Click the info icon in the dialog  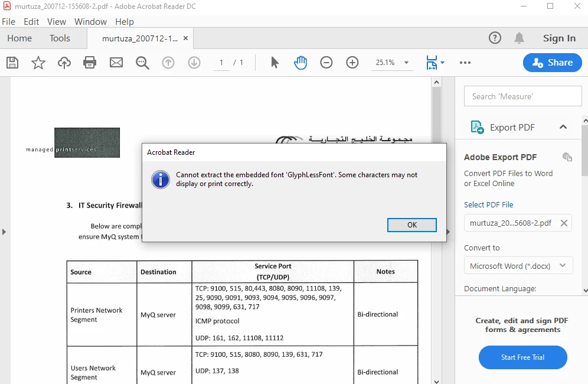(x=161, y=180)
